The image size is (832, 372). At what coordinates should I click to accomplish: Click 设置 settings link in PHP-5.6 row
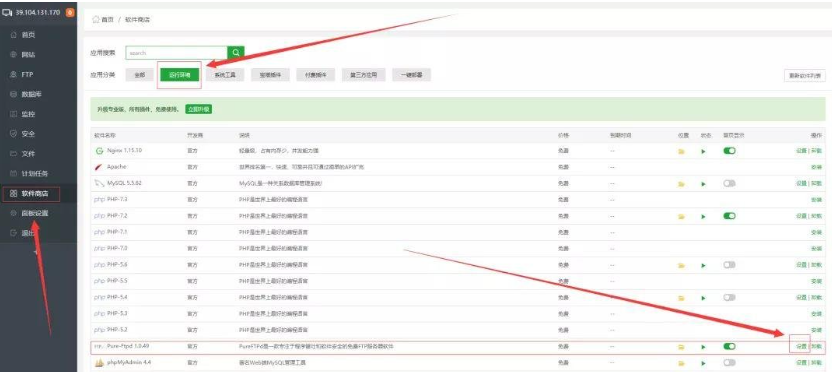(x=801, y=265)
